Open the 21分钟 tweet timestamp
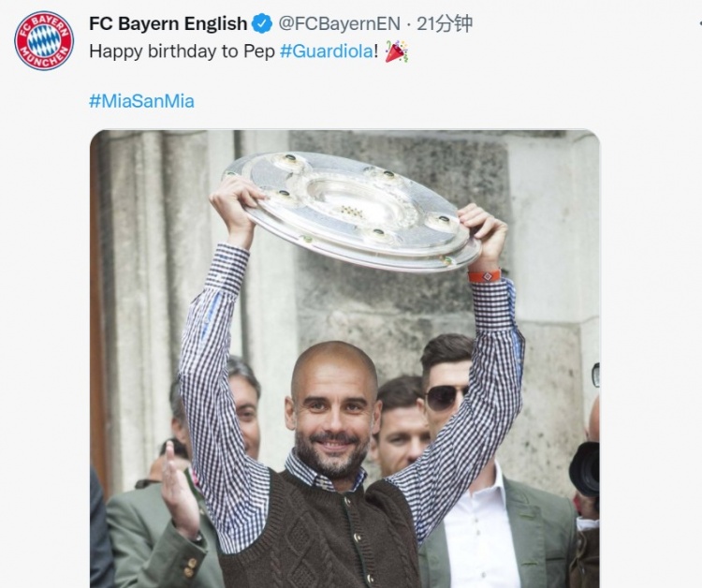This screenshot has width=702, height=588. pyautogui.click(x=444, y=23)
